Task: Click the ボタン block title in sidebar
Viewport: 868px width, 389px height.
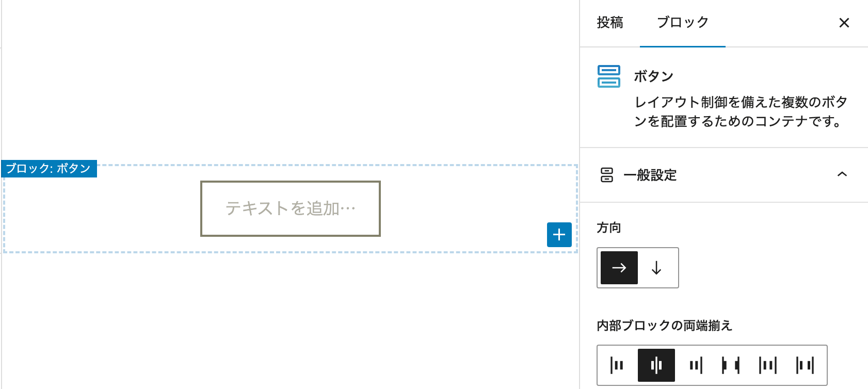Action: coord(654,76)
